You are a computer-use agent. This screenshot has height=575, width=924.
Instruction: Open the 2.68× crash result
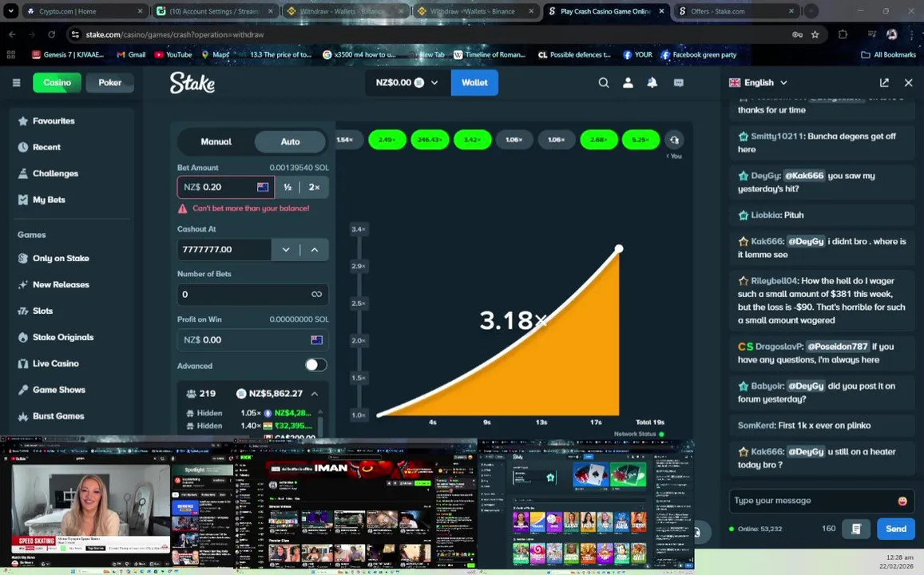click(x=599, y=140)
